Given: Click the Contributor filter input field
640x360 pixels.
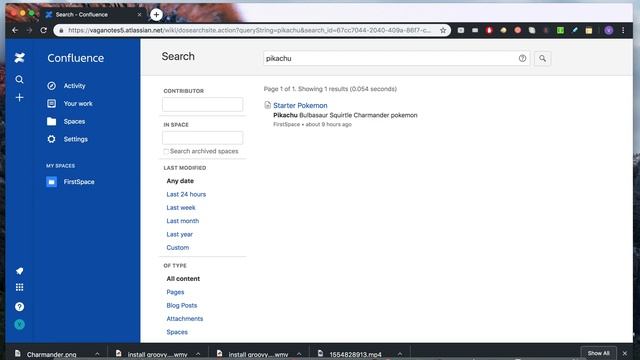Looking at the screenshot, I should [x=202, y=104].
